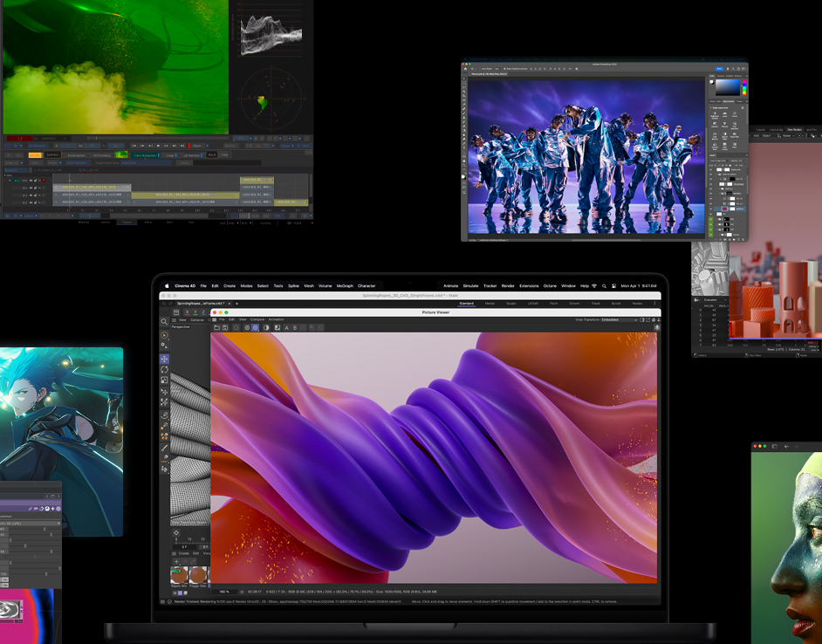Click the hue strip in Photoshop color panel
Image resolution: width=822 pixels, height=644 pixels.
743,87
